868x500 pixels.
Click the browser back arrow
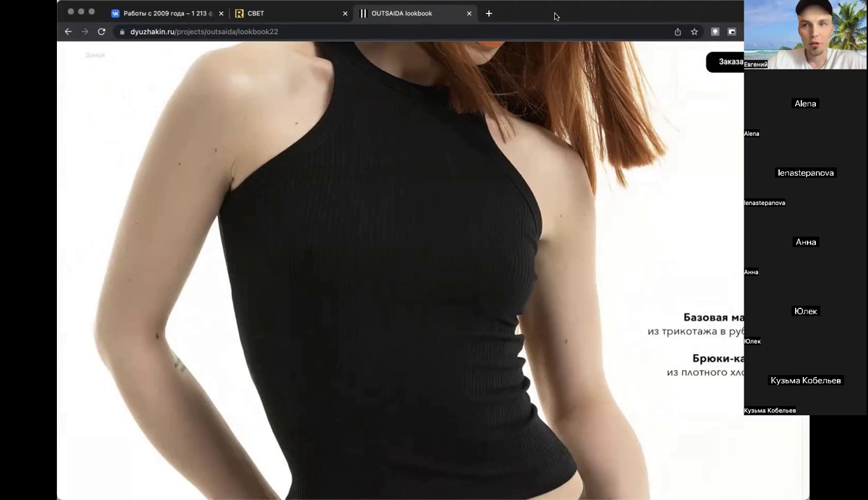(68, 32)
